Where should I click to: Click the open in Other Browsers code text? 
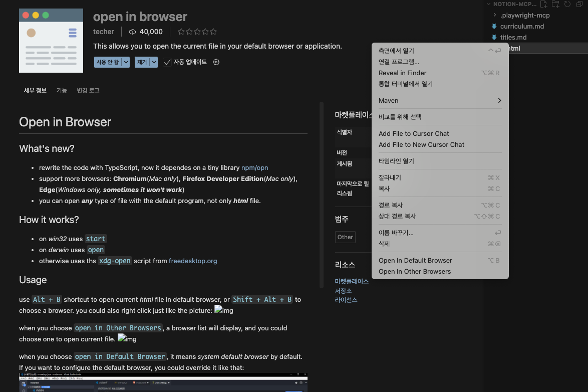[x=118, y=328]
